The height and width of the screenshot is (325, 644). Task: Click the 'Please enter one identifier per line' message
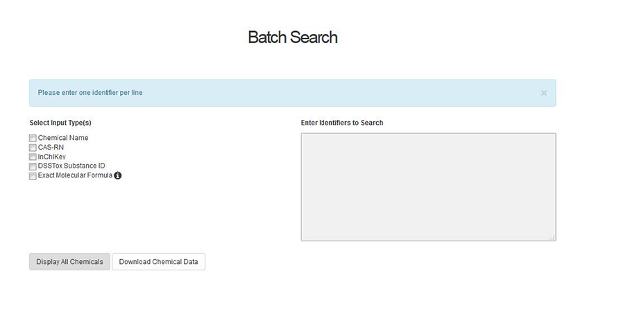tap(90, 93)
